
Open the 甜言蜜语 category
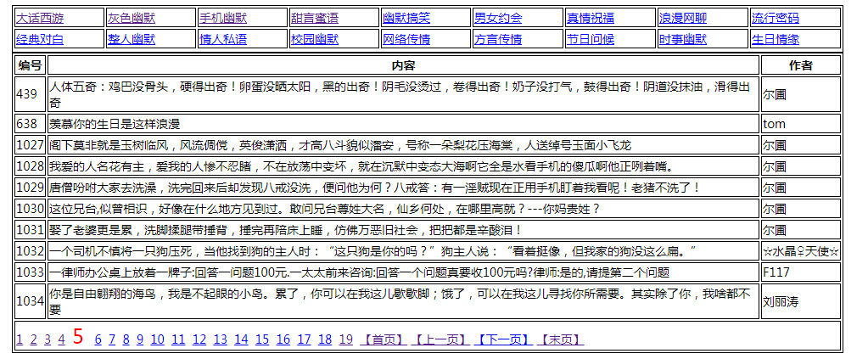coord(314,18)
